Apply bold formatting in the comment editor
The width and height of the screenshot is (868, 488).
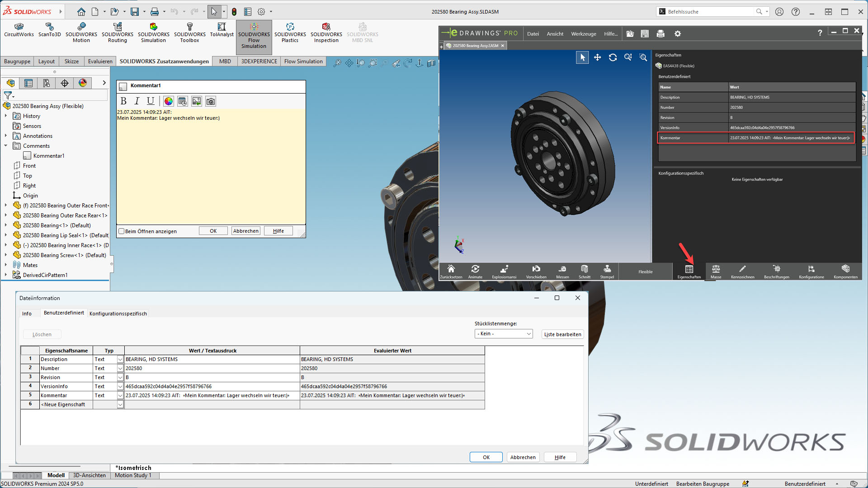pyautogui.click(x=123, y=101)
